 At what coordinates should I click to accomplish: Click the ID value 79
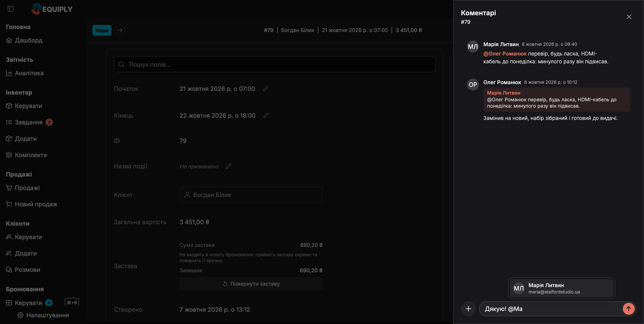point(183,141)
